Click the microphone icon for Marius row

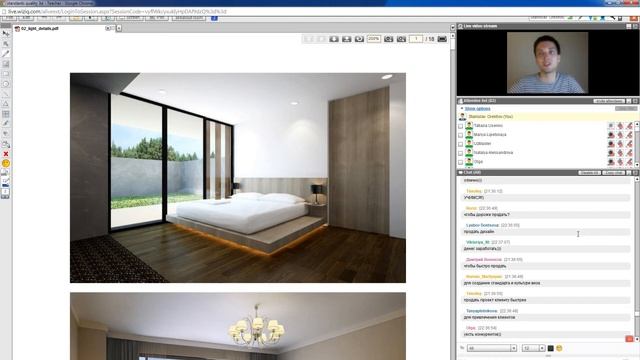click(620, 135)
